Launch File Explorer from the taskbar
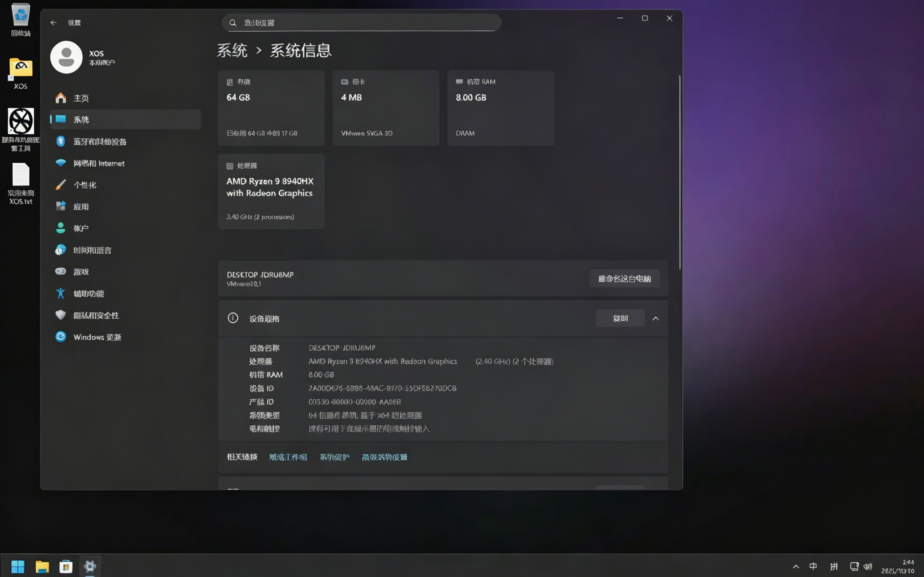This screenshot has height=577, width=924. click(42, 566)
